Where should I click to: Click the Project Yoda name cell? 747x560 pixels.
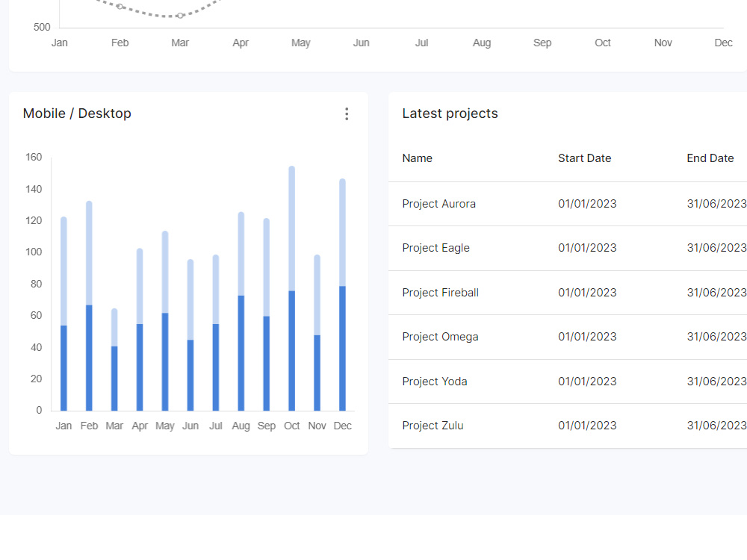click(435, 382)
